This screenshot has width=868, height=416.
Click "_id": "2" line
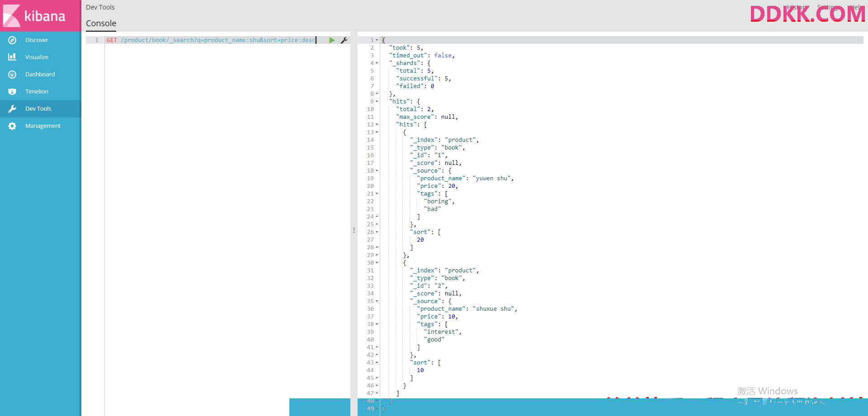pyautogui.click(x=429, y=286)
